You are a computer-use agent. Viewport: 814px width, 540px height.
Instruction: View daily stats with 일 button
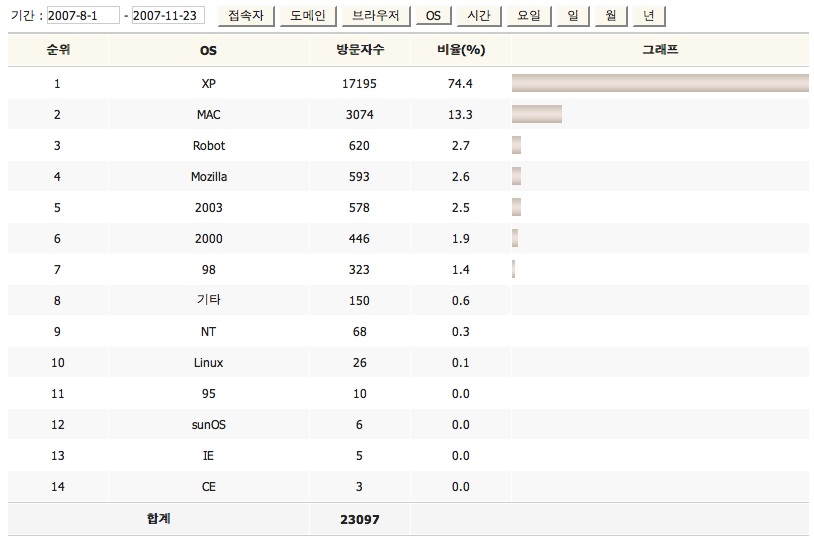point(573,16)
